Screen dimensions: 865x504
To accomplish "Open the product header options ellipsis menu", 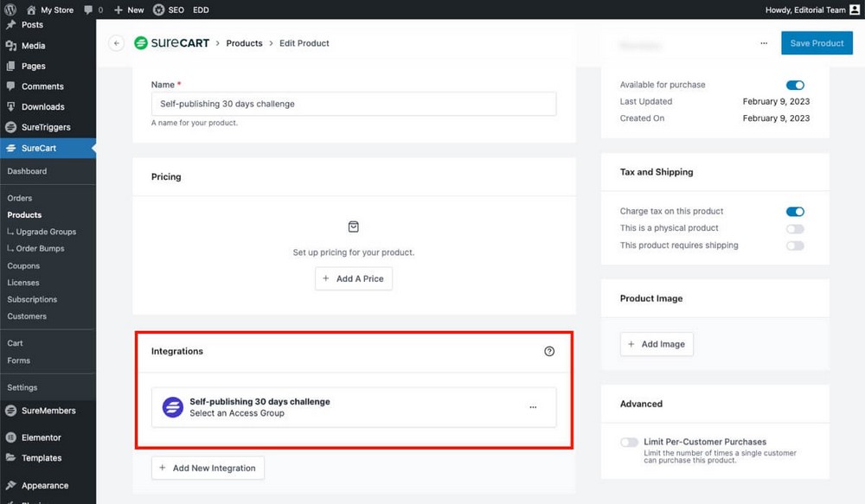I will (764, 42).
